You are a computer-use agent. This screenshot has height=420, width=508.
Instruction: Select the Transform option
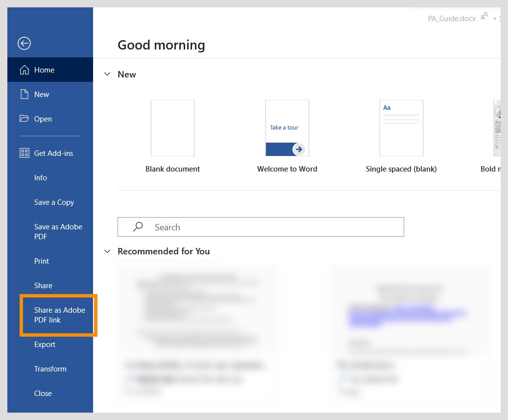(50, 369)
